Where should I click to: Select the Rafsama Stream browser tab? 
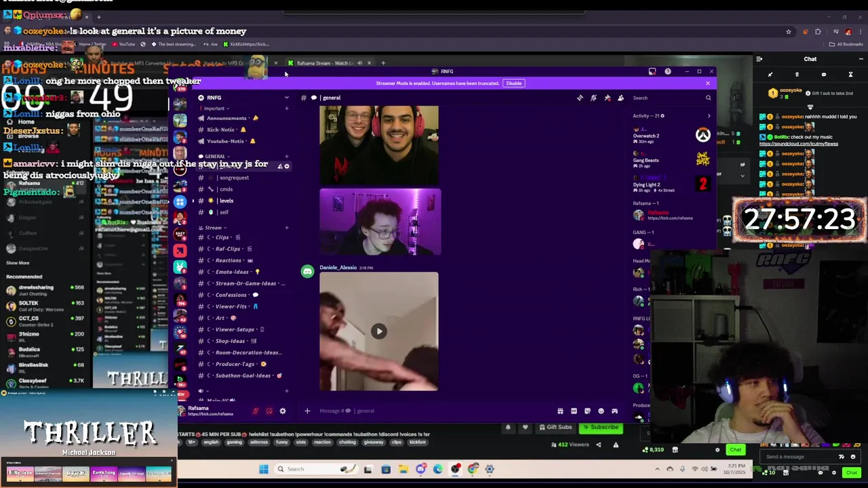(x=329, y=63)
